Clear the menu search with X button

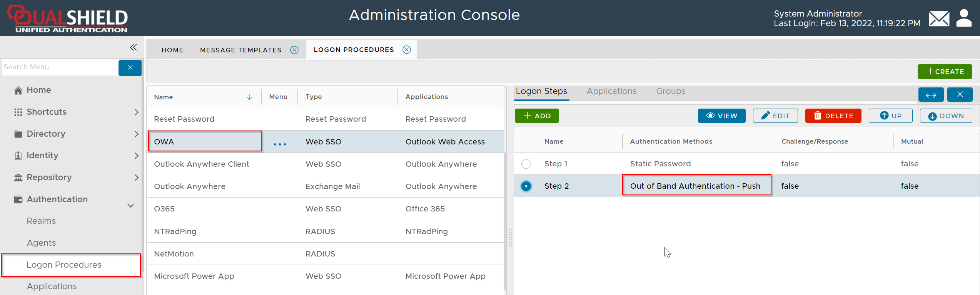130,67
